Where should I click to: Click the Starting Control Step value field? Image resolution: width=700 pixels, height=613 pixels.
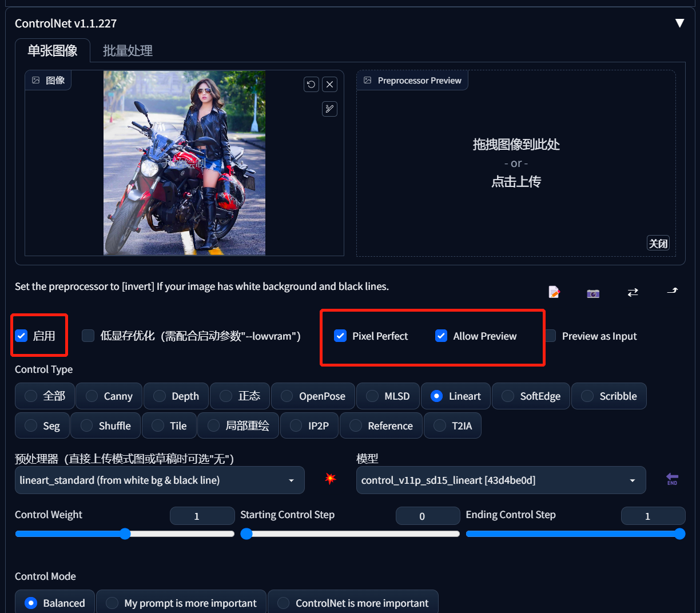pos(428,516)
